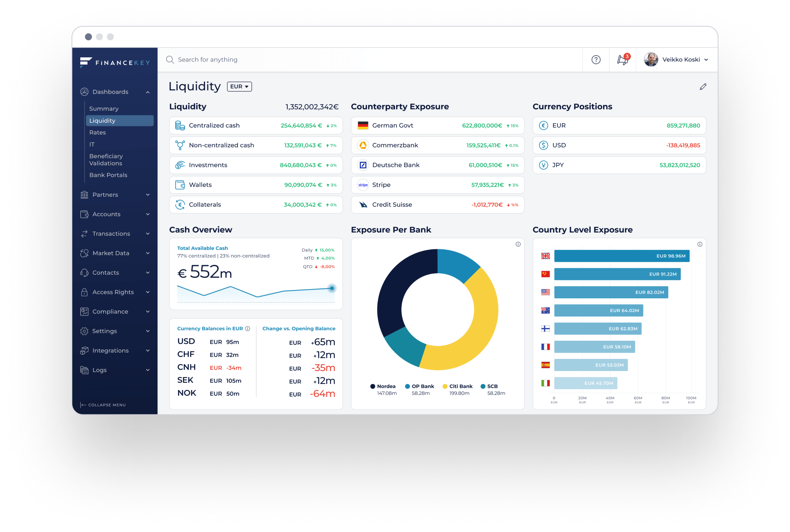Viewport: 790px width, 532px height.
Task: Click the Investments hand icon
Action: [180, 165]
